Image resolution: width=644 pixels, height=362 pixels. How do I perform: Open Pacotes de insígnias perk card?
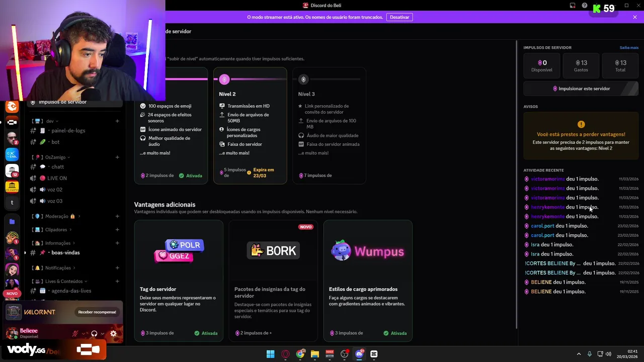click(273, 281)
